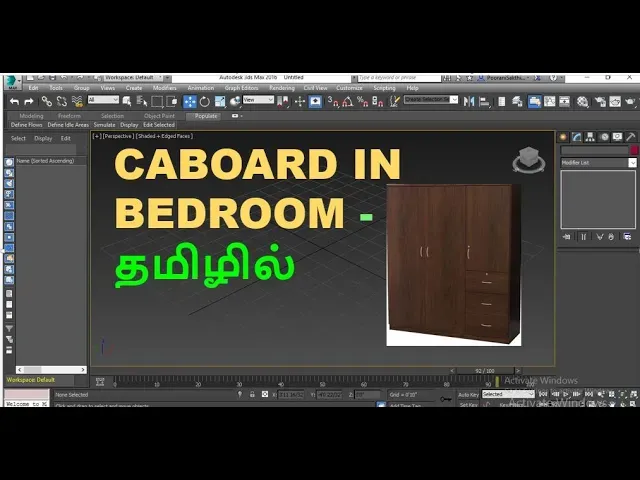Open the Create command panel tab
640x480 pixels.
[563, 137]
